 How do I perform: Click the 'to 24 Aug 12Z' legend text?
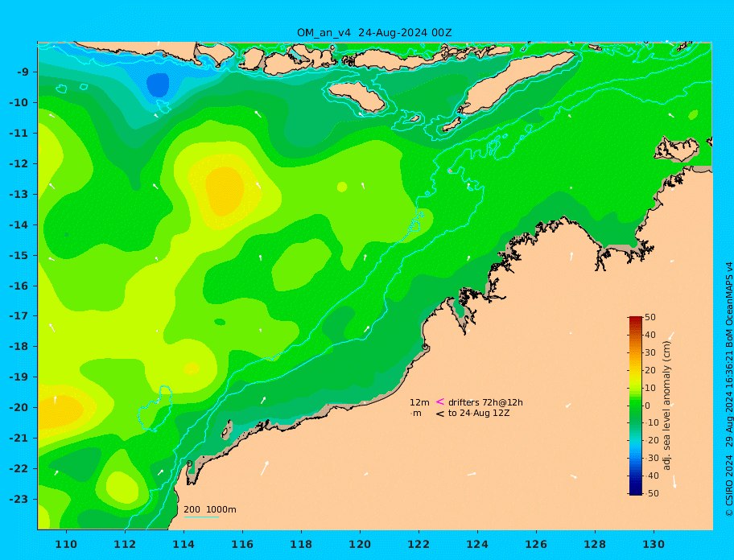point(479,413)
